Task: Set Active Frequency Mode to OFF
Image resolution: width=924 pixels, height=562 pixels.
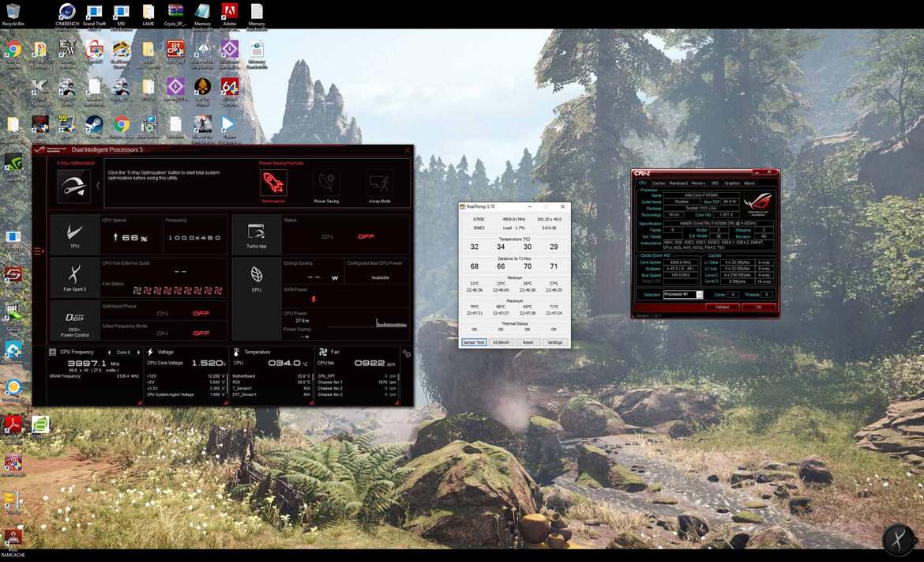Action: [201, 334]
